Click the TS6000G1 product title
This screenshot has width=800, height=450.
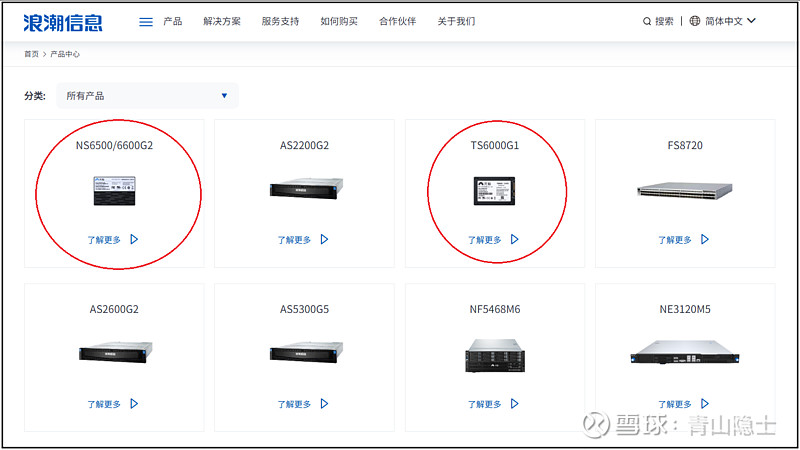pos(494,145)
